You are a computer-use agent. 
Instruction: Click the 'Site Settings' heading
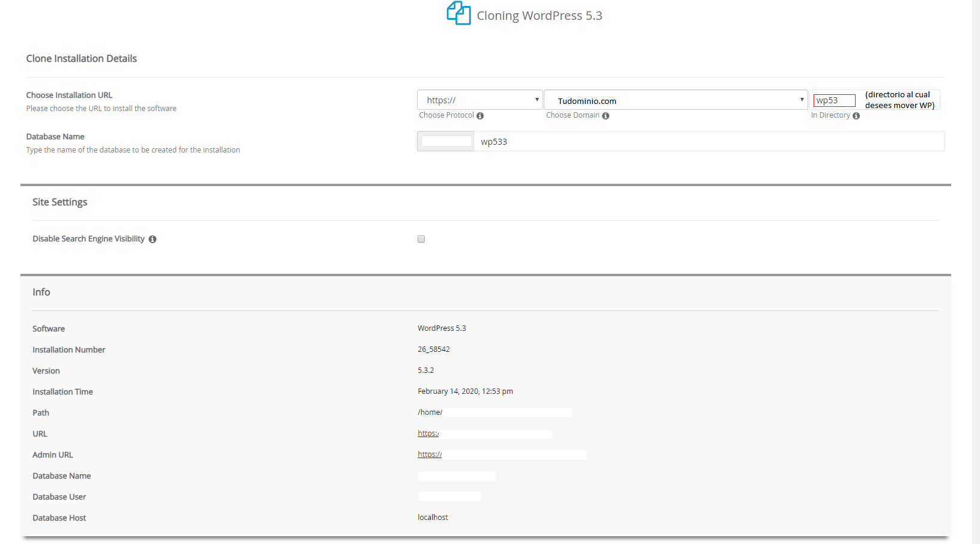(x=59, y=202)
